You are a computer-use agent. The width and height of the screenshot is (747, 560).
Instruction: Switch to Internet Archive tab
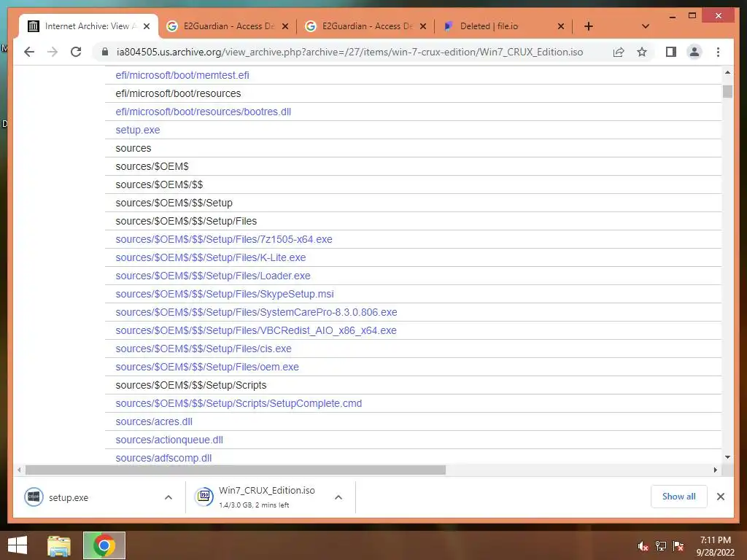click(89, 26)
